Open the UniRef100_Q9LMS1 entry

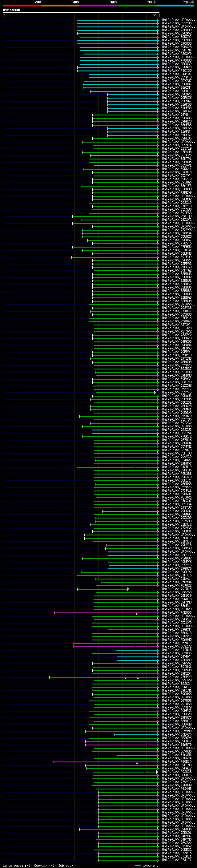coord(177,531)
